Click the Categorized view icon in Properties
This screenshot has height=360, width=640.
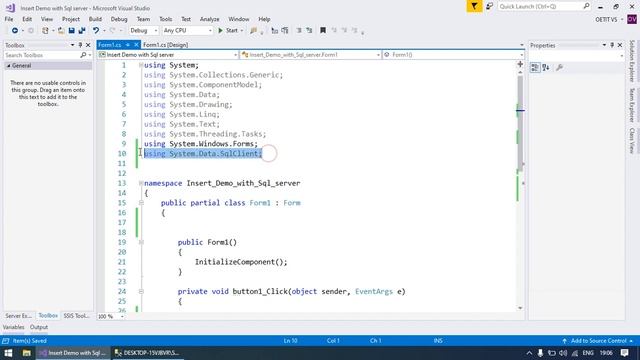point(535,67)
